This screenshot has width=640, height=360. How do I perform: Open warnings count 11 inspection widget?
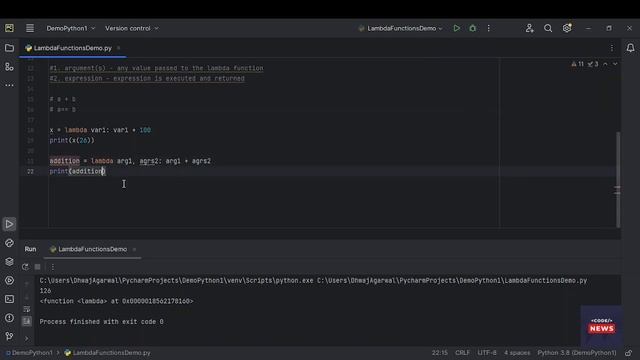coord(578,64)
